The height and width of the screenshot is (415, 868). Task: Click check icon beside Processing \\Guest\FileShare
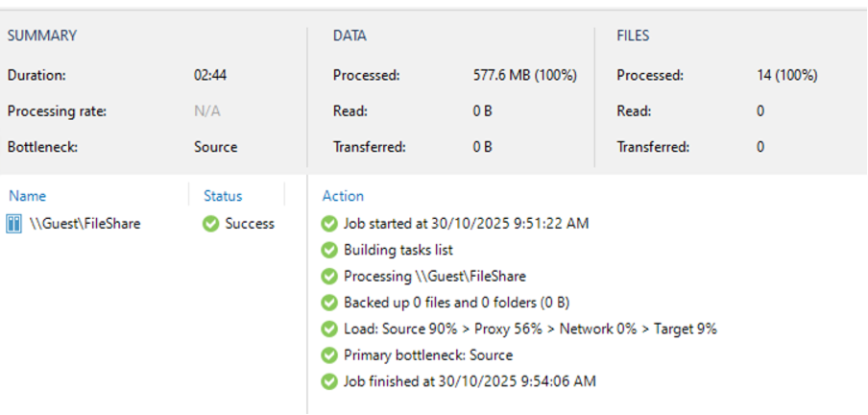click(330, 277)
